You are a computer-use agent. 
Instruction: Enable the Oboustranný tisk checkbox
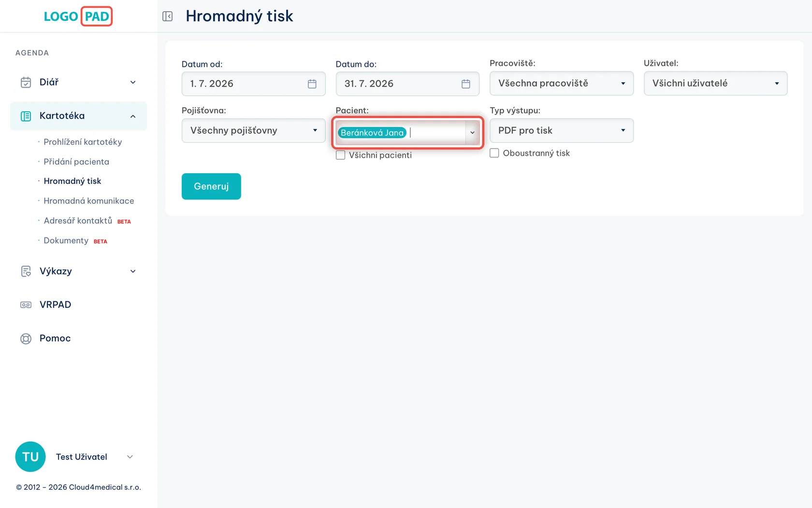tap(494, 153)
